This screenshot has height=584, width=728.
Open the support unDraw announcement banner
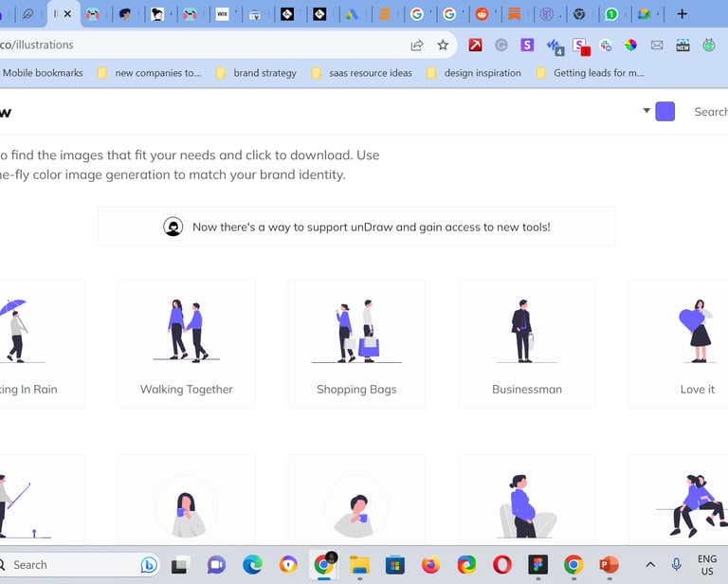pos(356,227)
